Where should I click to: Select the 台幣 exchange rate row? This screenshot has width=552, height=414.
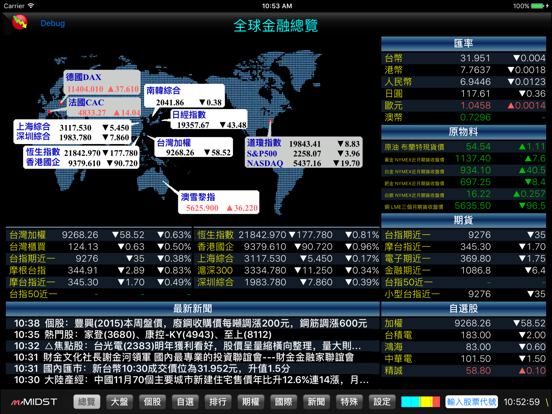click(463, 58)
